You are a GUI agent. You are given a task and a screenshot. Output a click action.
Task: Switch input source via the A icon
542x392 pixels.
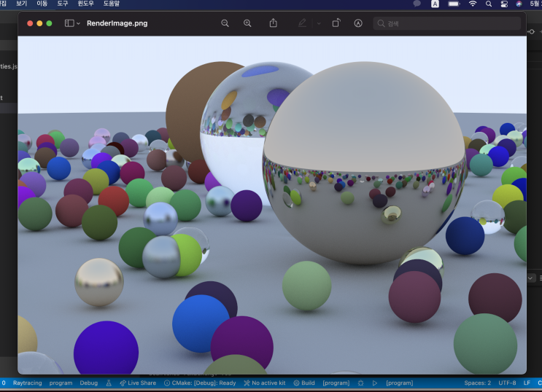(435, 4)
